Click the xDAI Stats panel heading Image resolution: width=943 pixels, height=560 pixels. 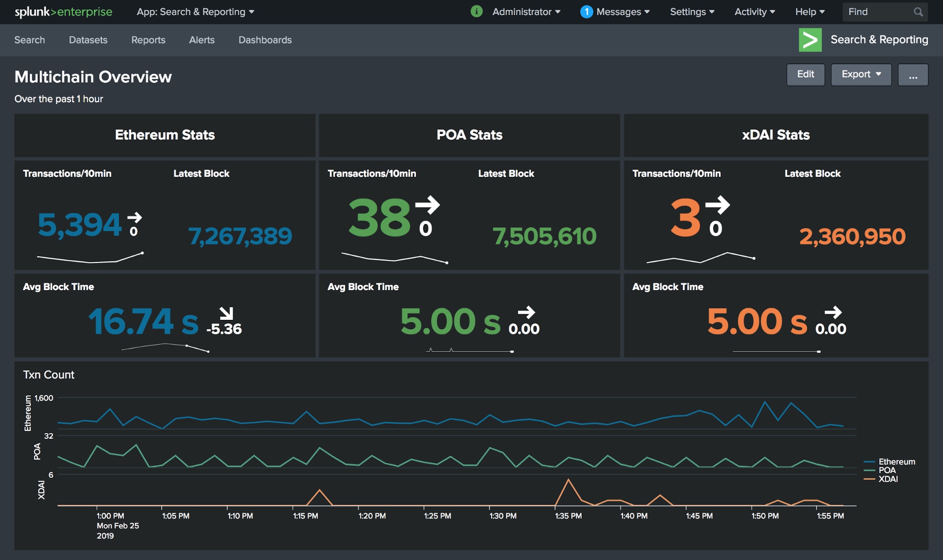tap(776, 135)
